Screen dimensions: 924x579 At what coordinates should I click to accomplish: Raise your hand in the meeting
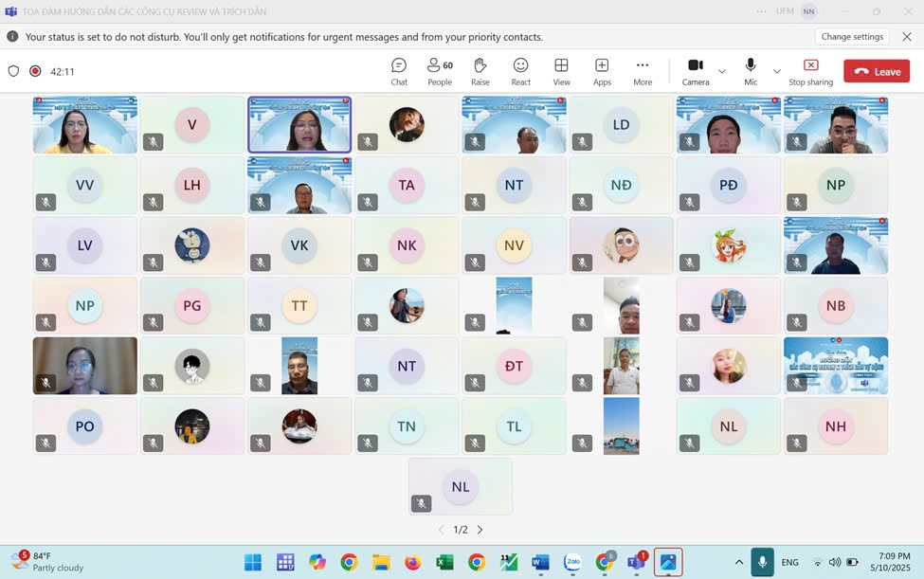coord(480,71)
